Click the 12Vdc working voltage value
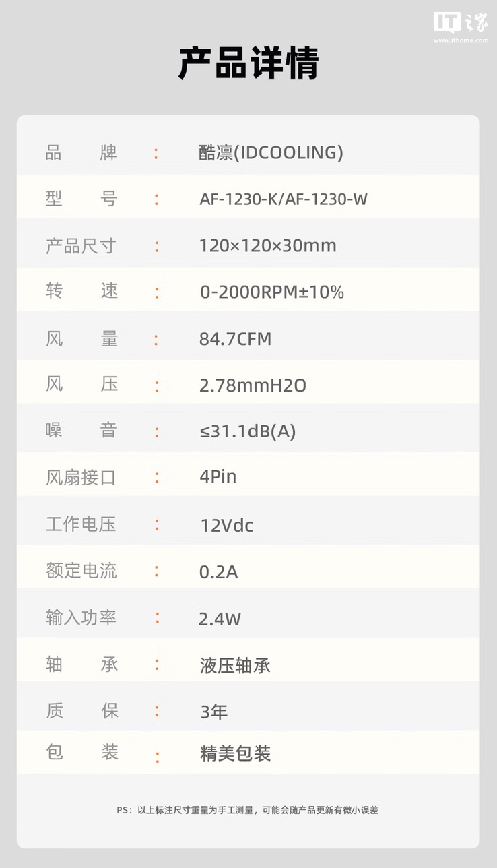 226,525
